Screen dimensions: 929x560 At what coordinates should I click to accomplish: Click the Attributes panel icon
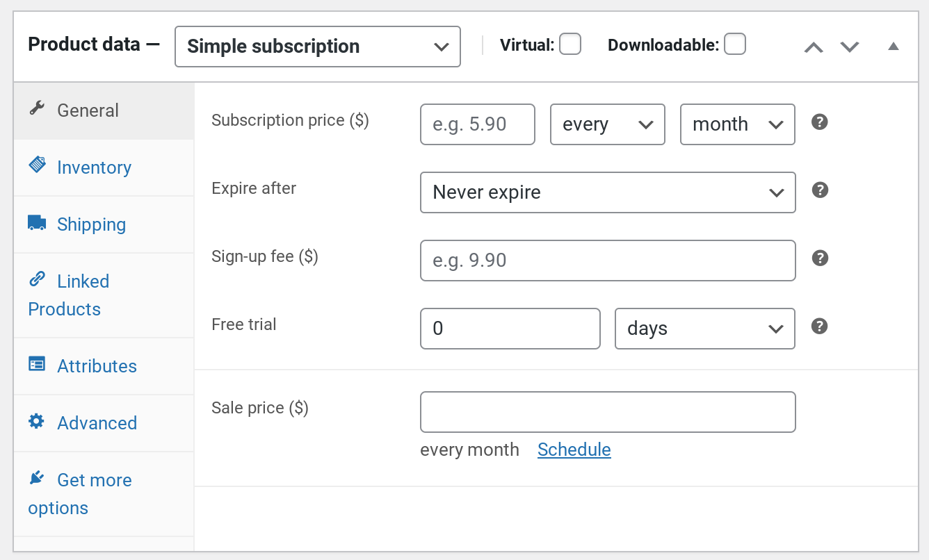(36, 364)
